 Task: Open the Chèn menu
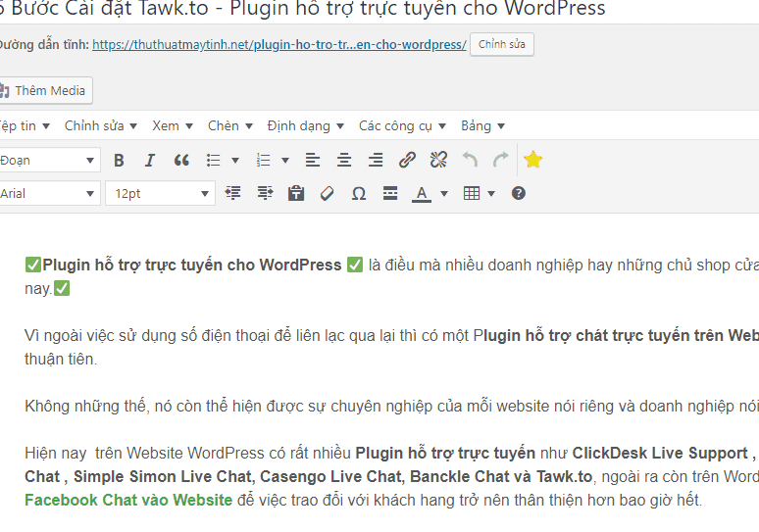click(x=230, y=126)
